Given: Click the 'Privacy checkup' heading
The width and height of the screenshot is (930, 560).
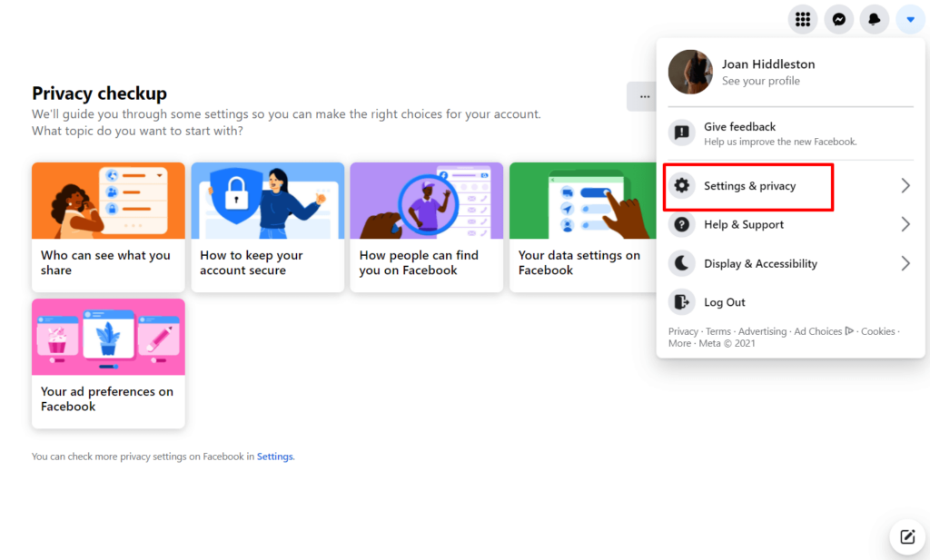Looking at the screenshot, I should [100, 93].
